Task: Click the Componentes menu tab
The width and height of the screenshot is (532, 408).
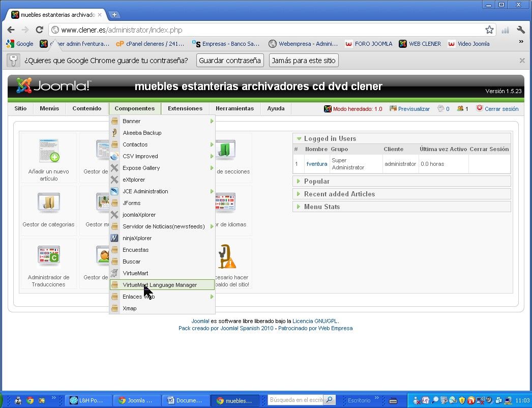Action: [135, 109]
